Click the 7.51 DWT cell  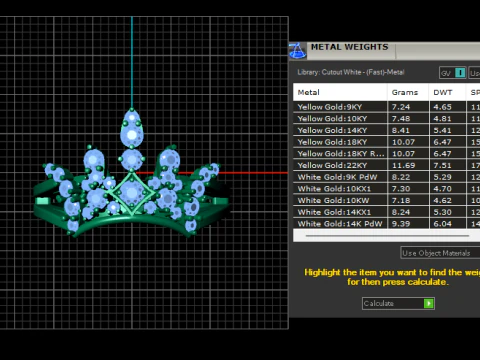pos(447,165)
